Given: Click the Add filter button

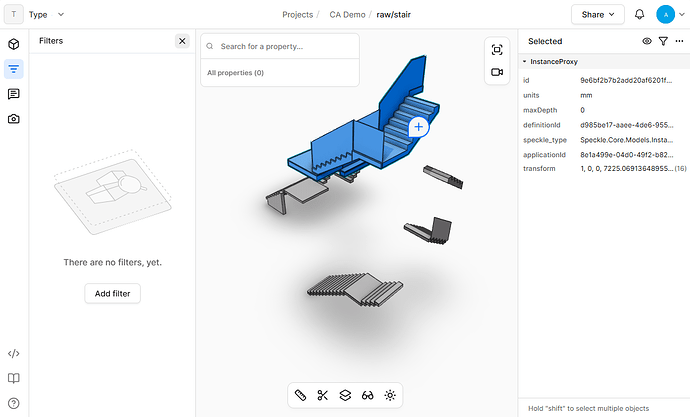Looking at the screenshot, I should (x=113, y=293).
